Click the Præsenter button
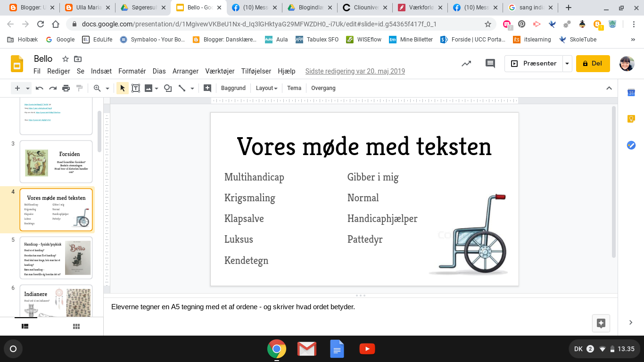The width and height of the screenshot is (644, 362). [534, 64]
